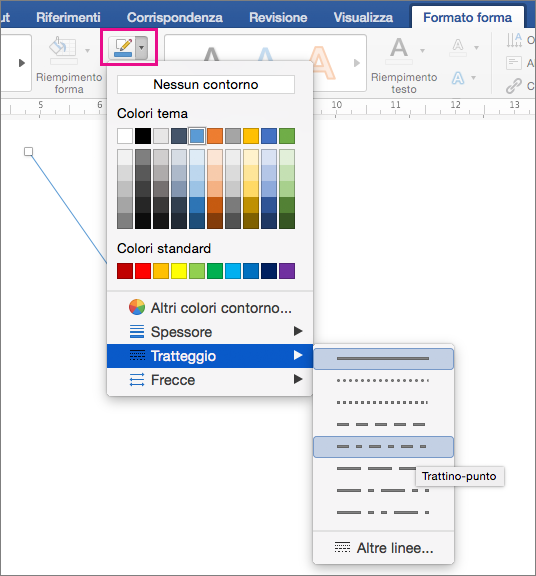The image size is (536, 576).
Task: Pick the dark red standard color
Action: [125, 271]
